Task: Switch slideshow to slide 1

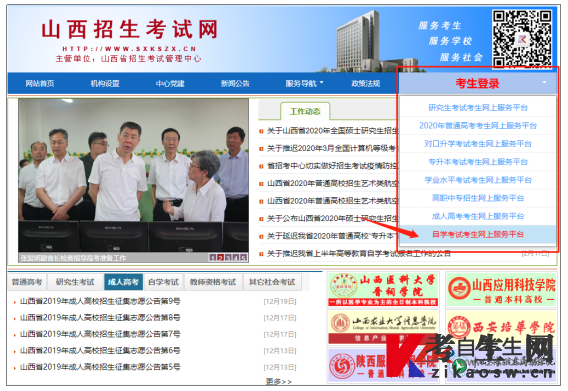Action: coord(213,258)
